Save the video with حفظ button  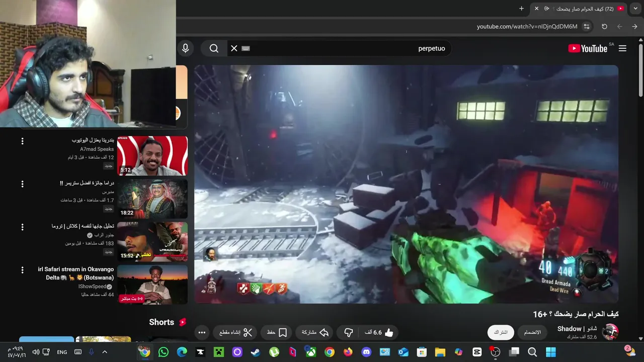277,332
